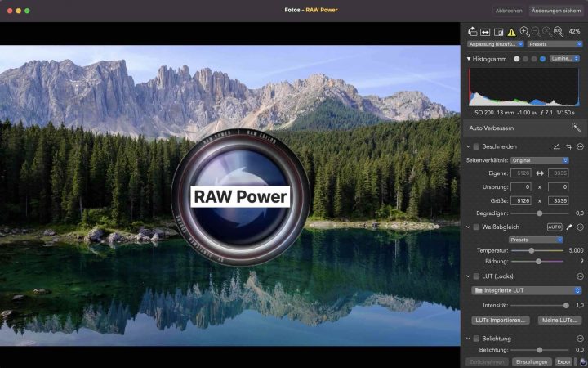The height and width of the screenshot is (368, 588).
Task: Click the Abbrechen button
Action: [509, 11]
